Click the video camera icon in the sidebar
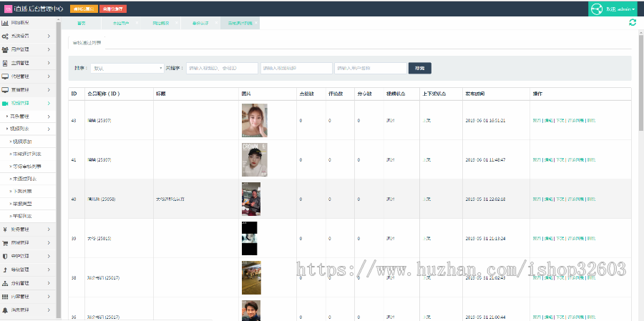Screen dimensions: 644x321 [x=5, y=104]
